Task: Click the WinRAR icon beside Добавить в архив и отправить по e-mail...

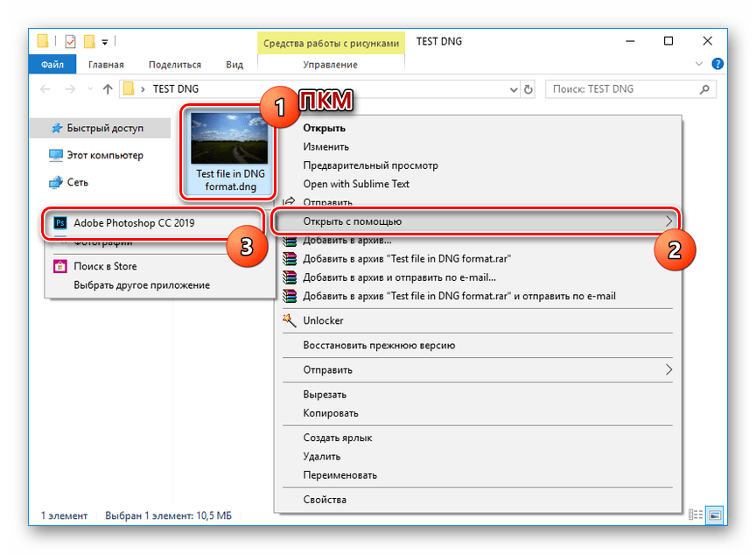Action: [x=290, y=277]
